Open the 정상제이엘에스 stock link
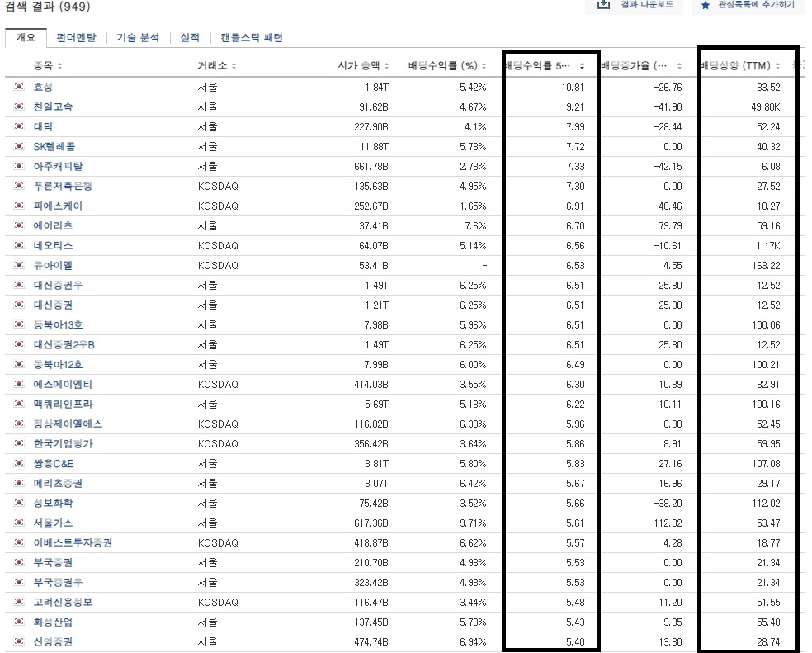The height and width of the screenshot is (653, 812). click(68, 424)
